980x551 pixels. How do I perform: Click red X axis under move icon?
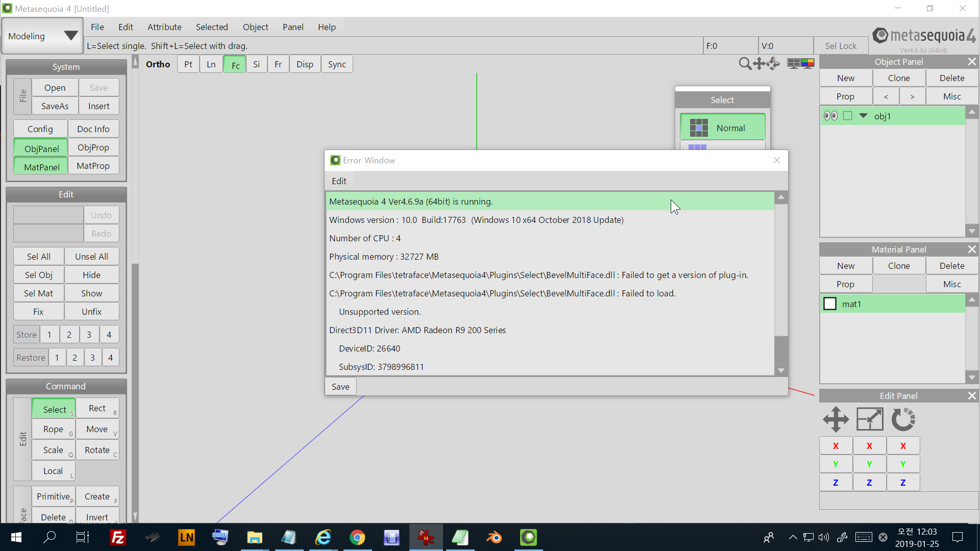click(x=836, y=445)
